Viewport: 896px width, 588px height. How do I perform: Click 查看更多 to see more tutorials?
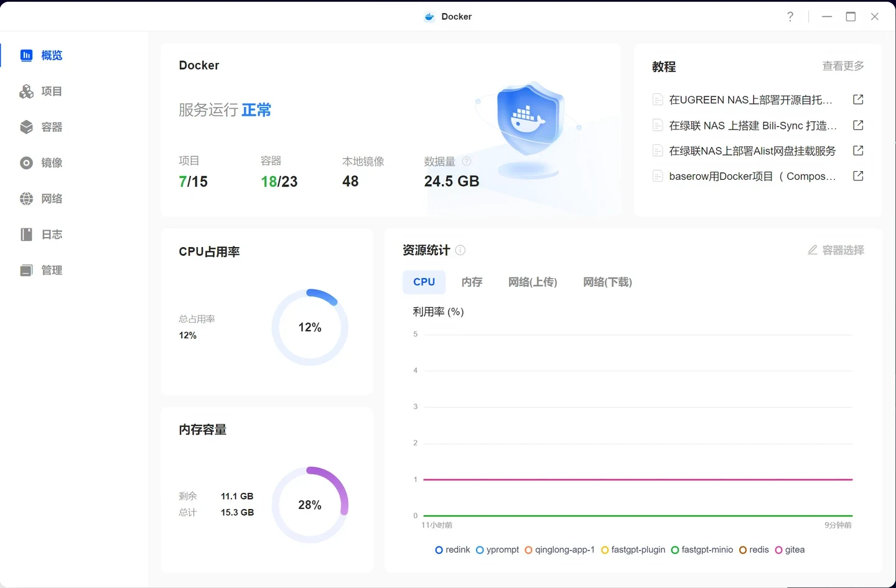[x=843, y=66]
